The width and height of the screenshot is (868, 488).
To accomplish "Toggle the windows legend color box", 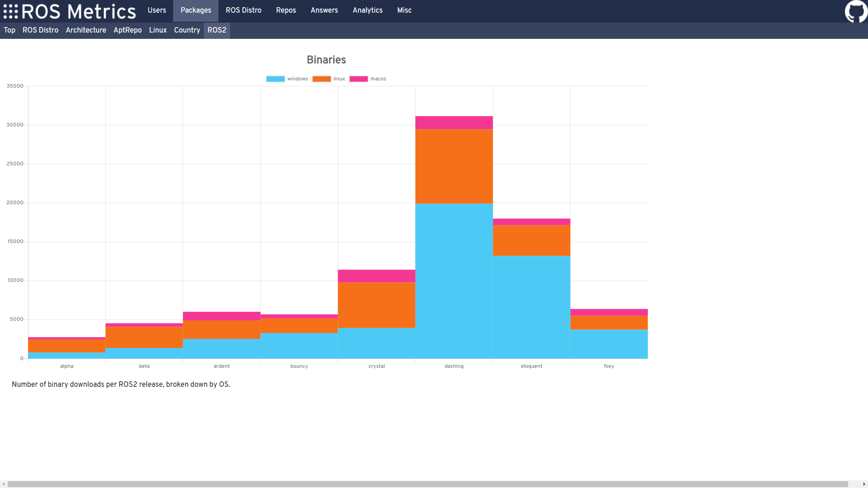I will coord(275,79).
